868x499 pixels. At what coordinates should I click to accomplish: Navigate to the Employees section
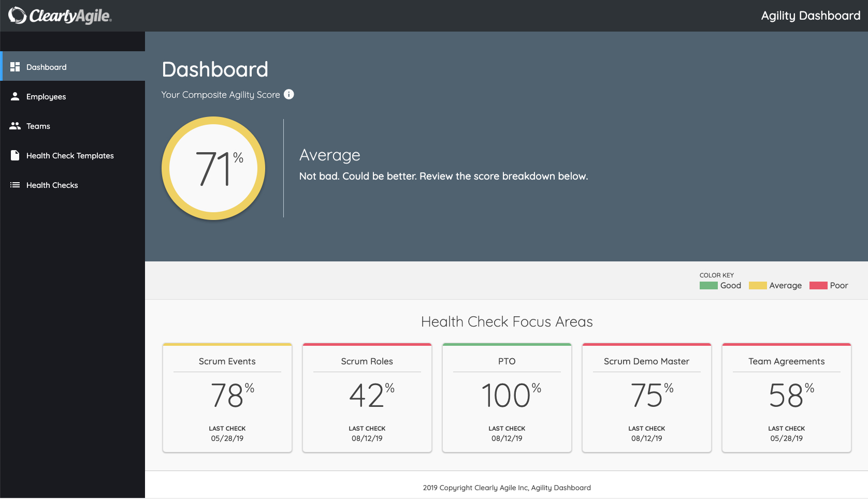coord(46,96)
